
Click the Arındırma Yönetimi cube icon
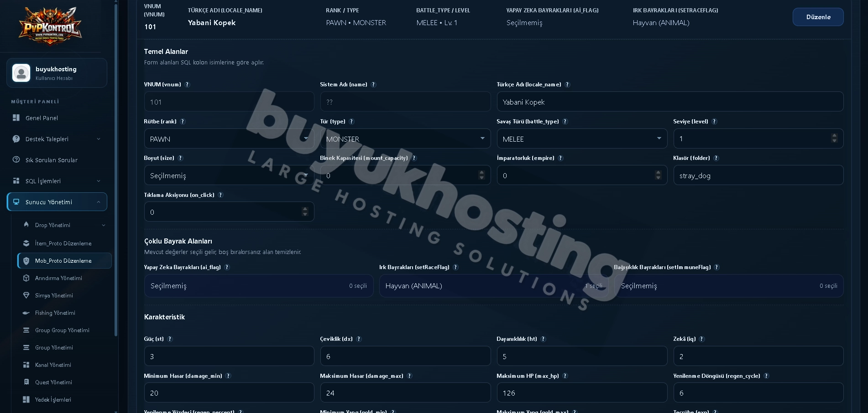(x=26, y=278)
